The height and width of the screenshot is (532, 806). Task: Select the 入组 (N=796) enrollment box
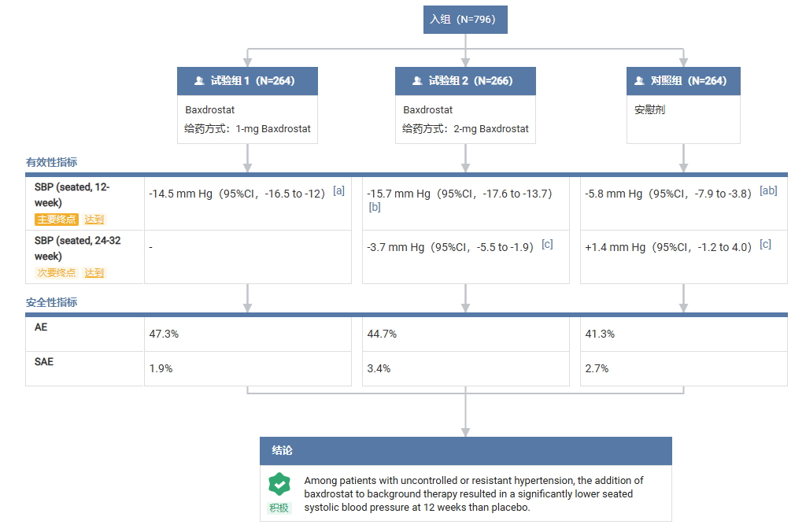click(465, 19)
